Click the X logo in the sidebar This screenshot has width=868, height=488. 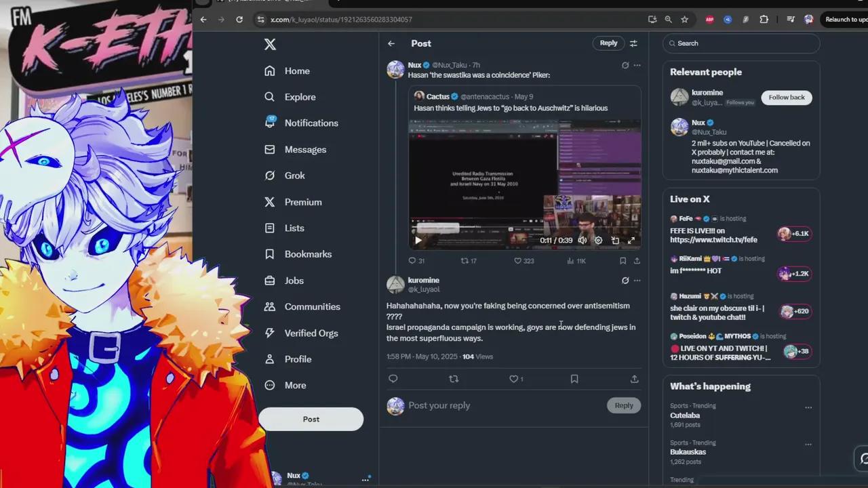click(x=270, y=44)
